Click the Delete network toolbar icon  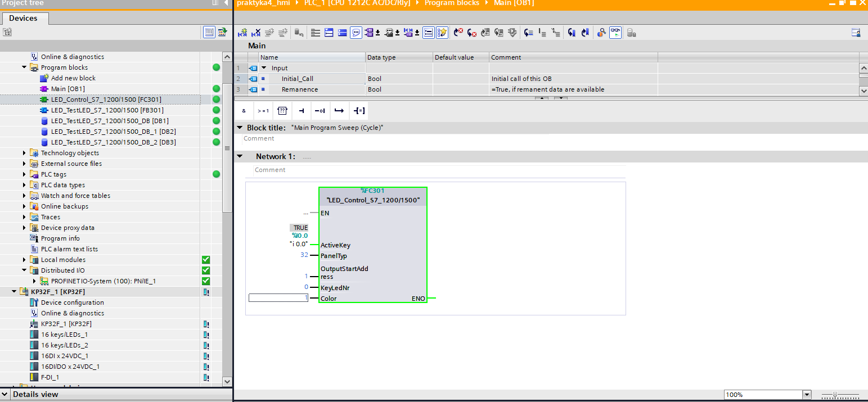pos(256,33)
